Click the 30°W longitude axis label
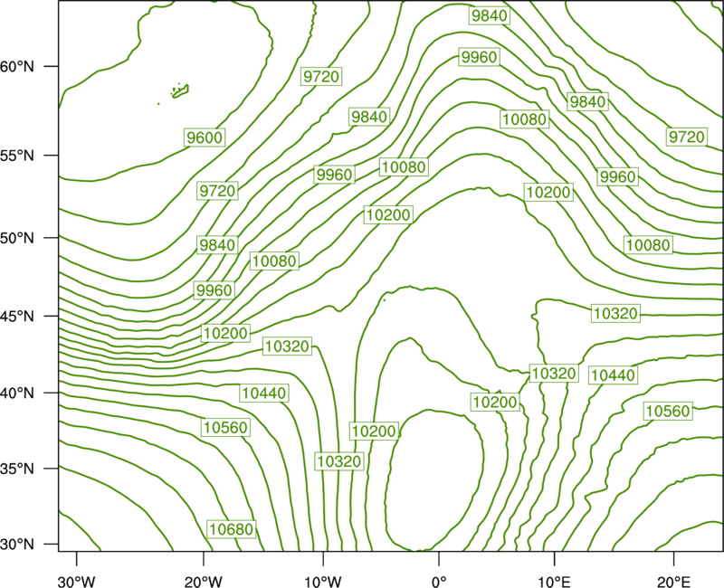 [77, 582]
